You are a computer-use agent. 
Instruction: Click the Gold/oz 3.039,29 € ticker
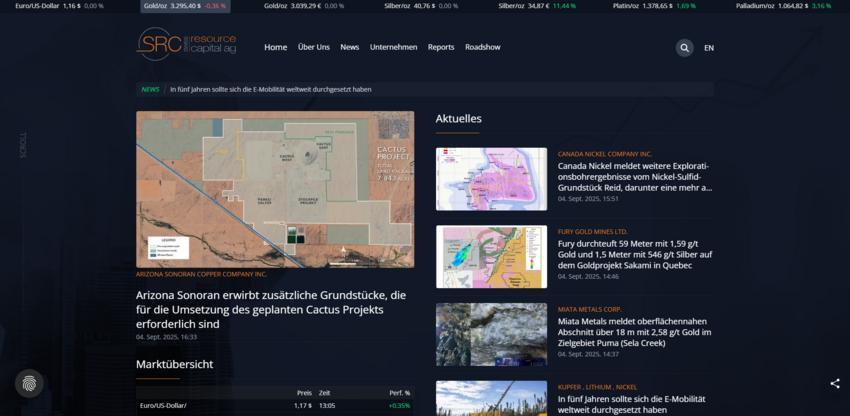click(x=304, y=6)
